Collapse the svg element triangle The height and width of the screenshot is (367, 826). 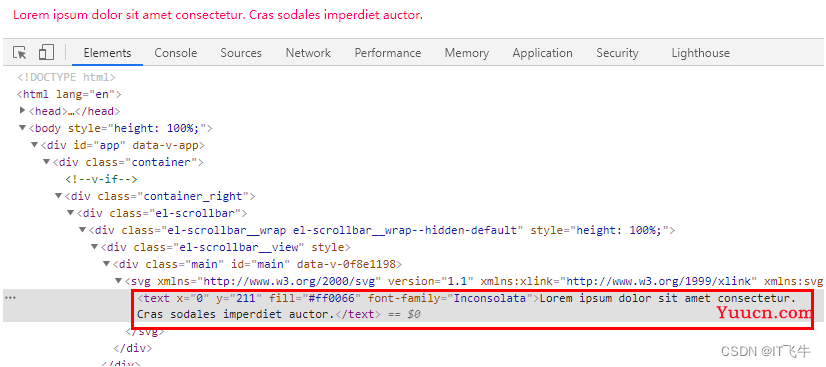coord(119,281)
